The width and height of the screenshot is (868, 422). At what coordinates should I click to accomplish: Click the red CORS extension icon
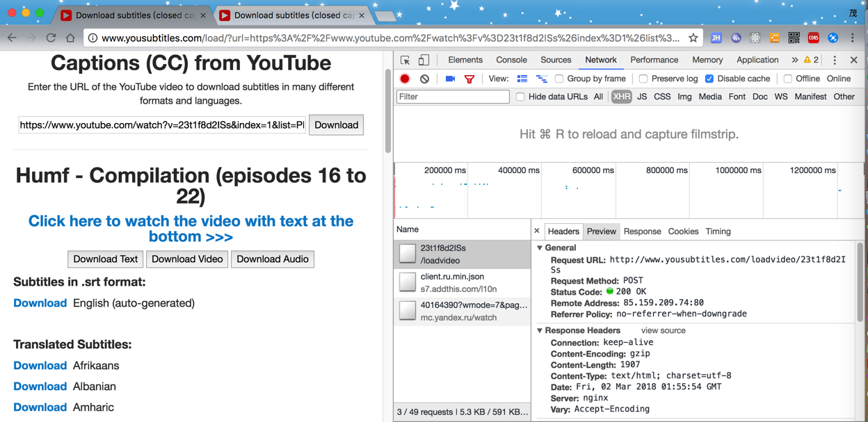[813, 38]
